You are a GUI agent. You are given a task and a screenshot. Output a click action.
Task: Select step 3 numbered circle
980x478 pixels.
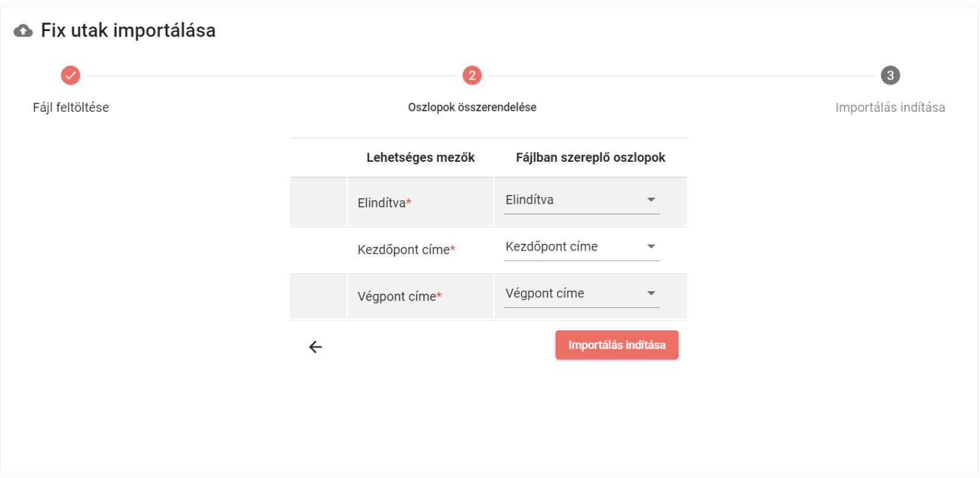pyautogui.click(x=891, y=75)
